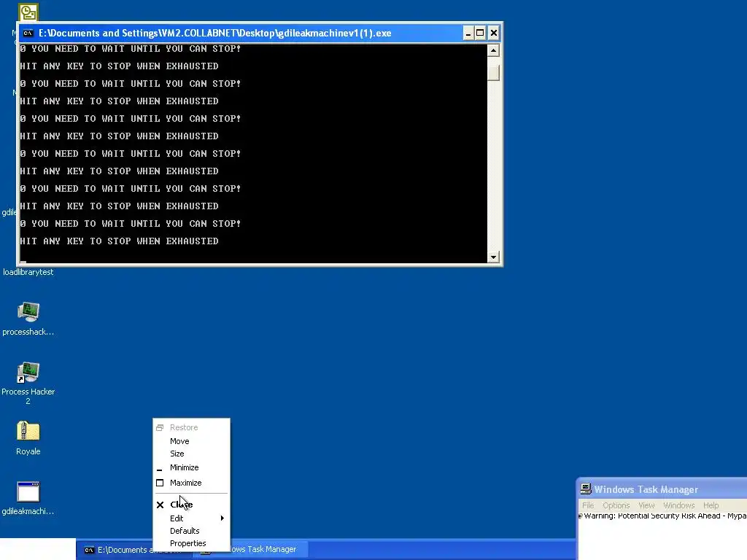Open the Royale zip folder icon
The height and width of the screenshot is (560, 747).
(28, 431)
